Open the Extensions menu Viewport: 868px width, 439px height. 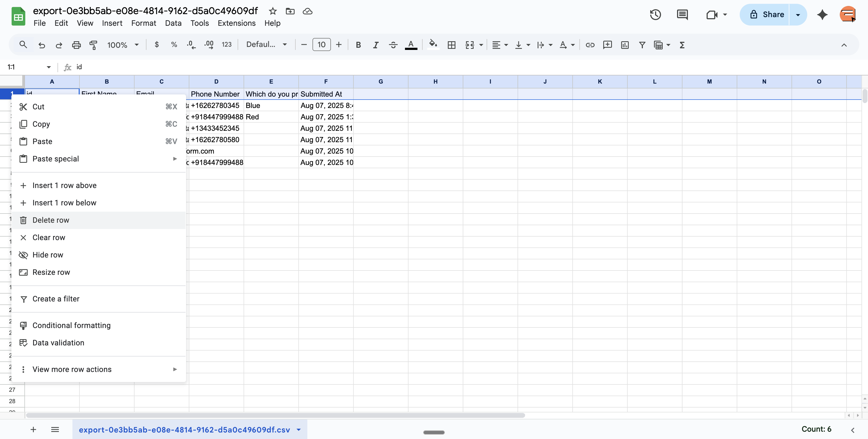(x=237, y=23)
